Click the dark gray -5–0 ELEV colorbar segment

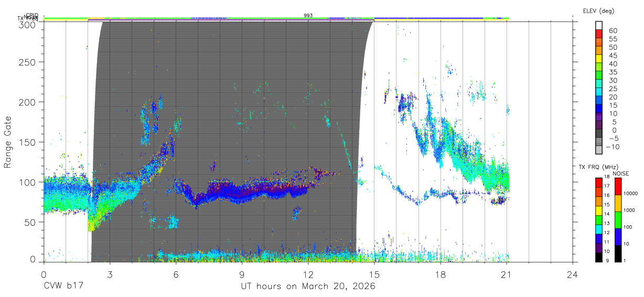[599, 133]
